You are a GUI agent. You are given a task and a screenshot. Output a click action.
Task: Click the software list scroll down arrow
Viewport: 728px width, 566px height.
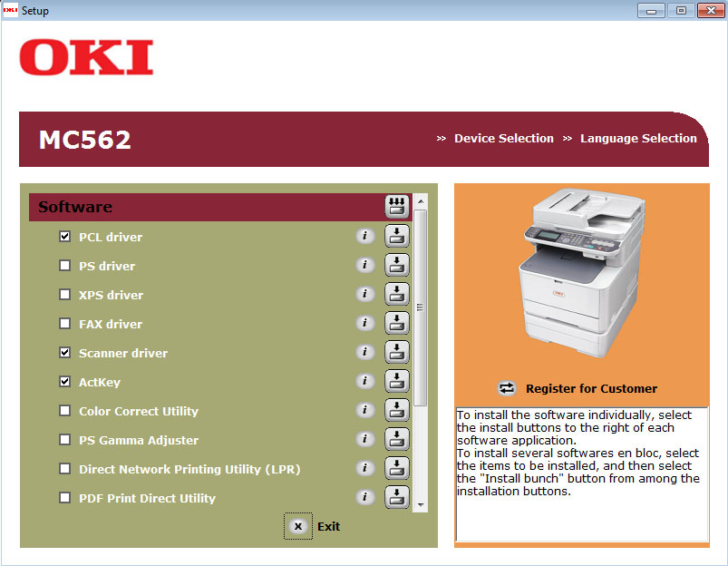pos(420,504)
